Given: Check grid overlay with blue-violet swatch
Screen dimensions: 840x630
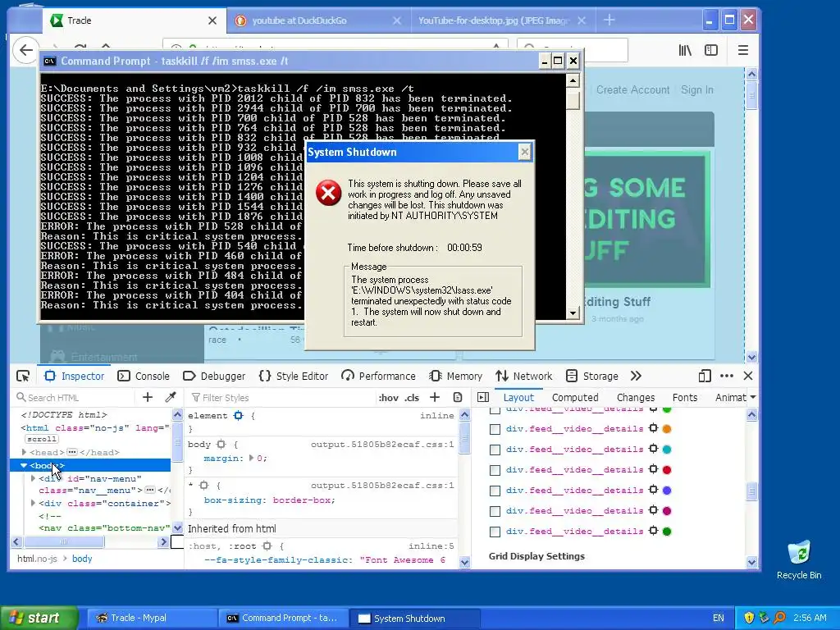Looking at the screenshot, I should pos(495,491).
